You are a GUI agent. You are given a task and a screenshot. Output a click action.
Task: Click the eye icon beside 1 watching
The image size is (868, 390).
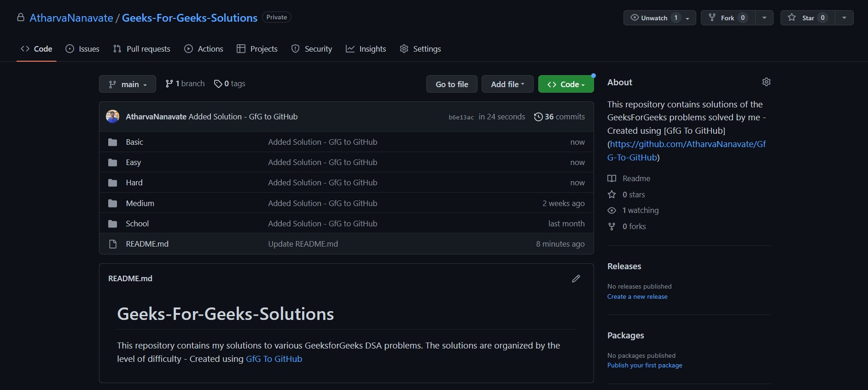(612, 210)
